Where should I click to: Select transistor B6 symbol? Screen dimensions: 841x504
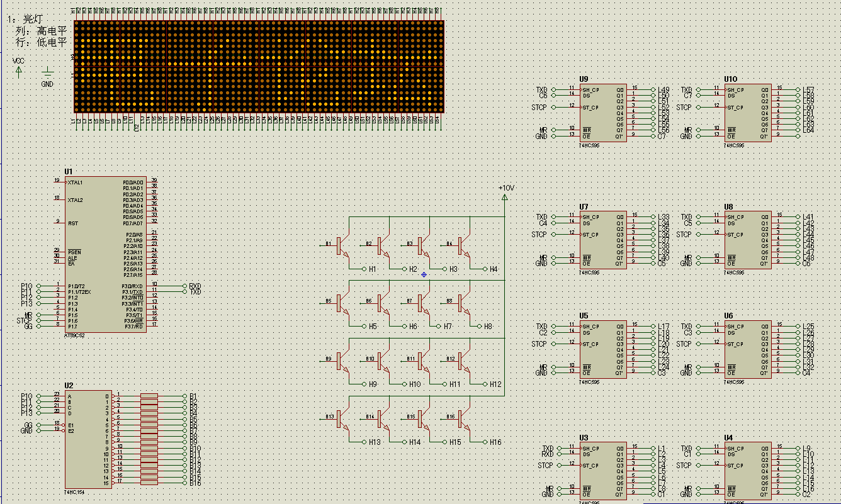tap(383, 304)
